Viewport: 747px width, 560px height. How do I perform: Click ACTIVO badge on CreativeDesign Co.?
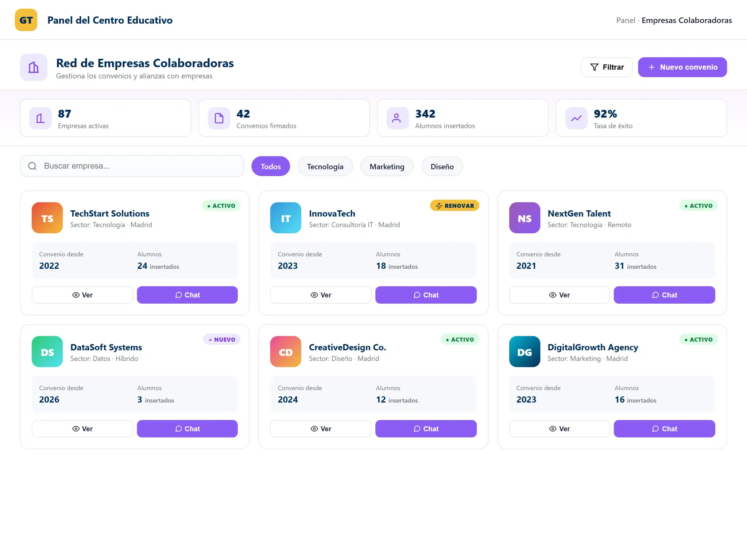click(x=460, y=339)
